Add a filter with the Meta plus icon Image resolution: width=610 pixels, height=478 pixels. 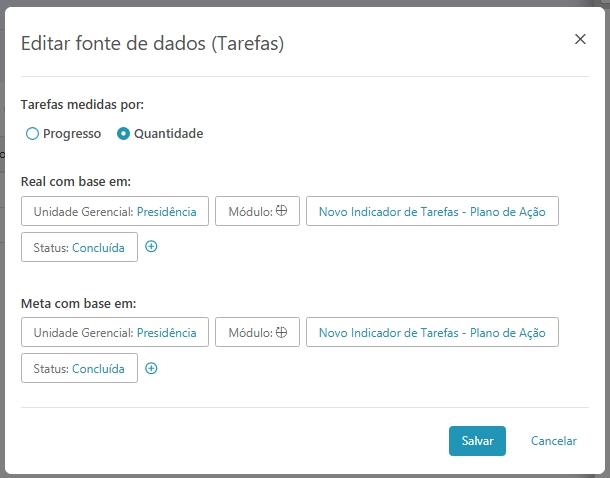click(152, 368)
